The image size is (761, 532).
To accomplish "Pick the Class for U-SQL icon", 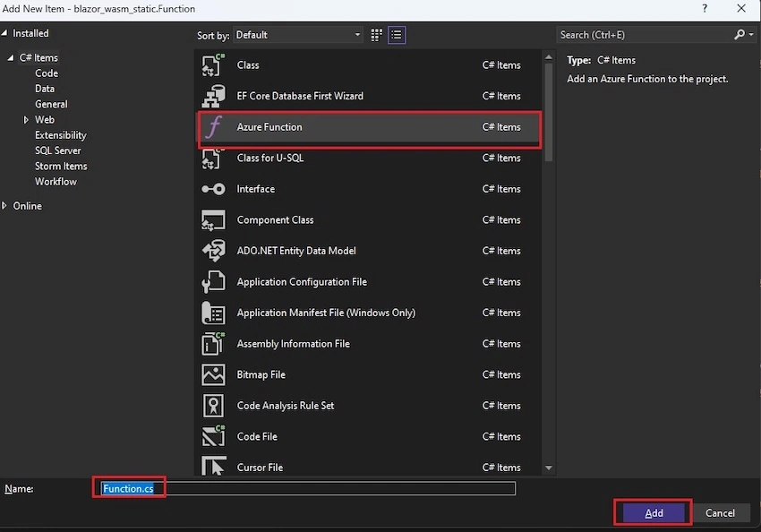I will (213, 159).
